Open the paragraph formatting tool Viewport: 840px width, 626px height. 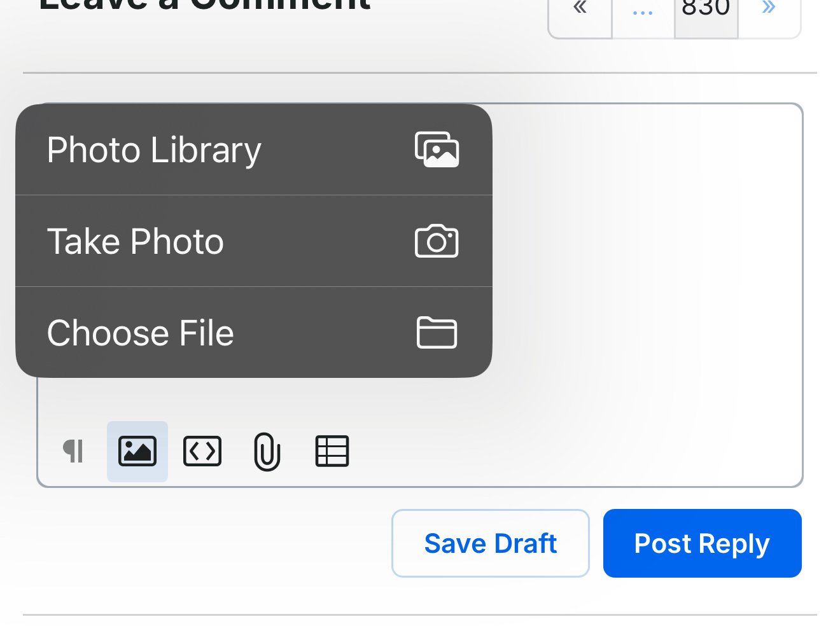73,452
